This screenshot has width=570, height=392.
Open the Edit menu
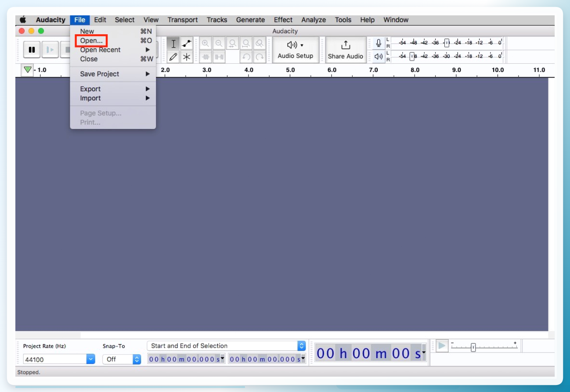coord(100,20)
